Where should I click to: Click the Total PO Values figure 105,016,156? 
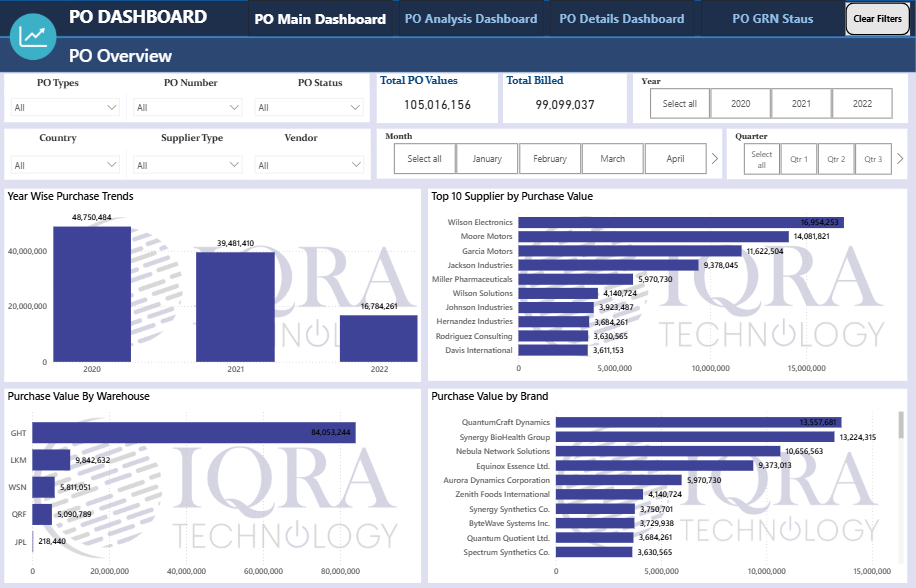(437, 105)
